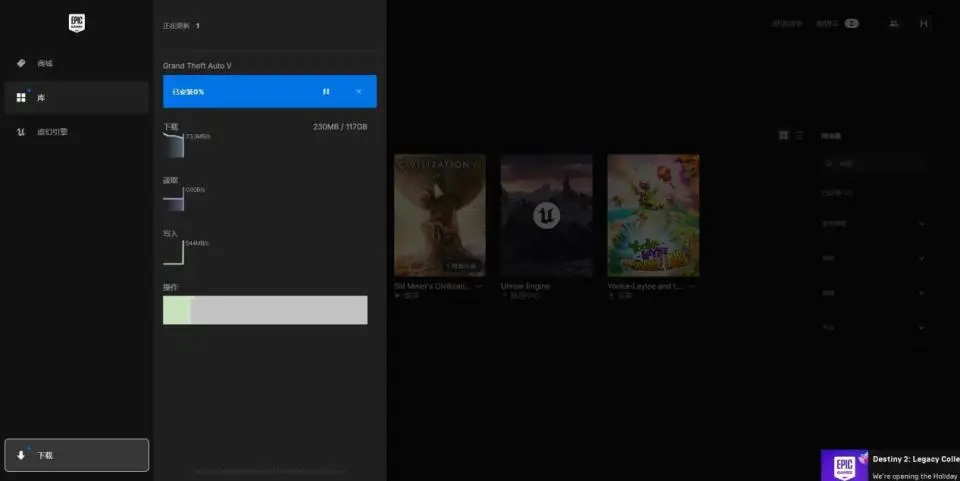Image resolution: width=960 pixels, height=481 pixels.
Task: Open options menu for Sid Meier's Civilization
Action: pos(479,286)
